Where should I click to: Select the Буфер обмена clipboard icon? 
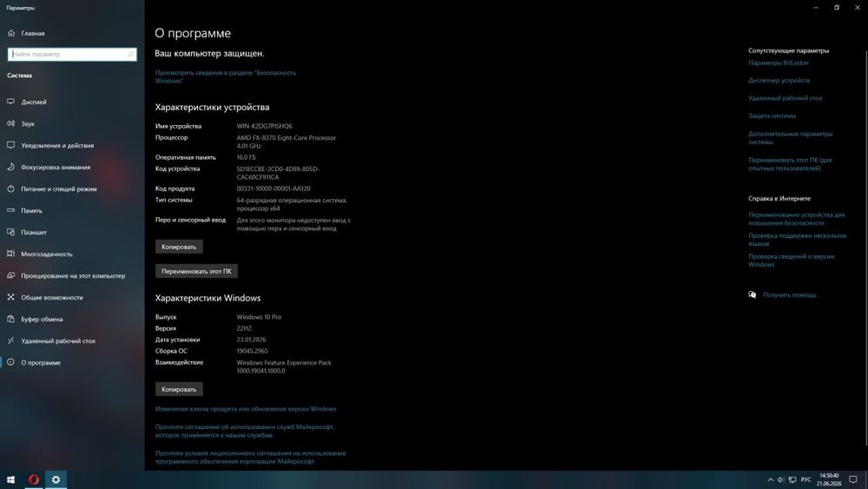click(10, 319)
